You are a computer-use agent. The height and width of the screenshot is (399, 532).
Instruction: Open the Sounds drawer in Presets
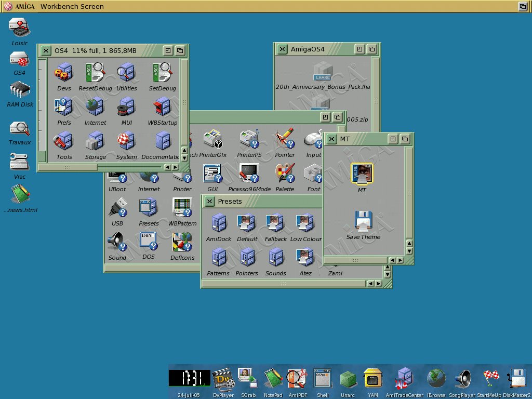[x=276, y=258]
